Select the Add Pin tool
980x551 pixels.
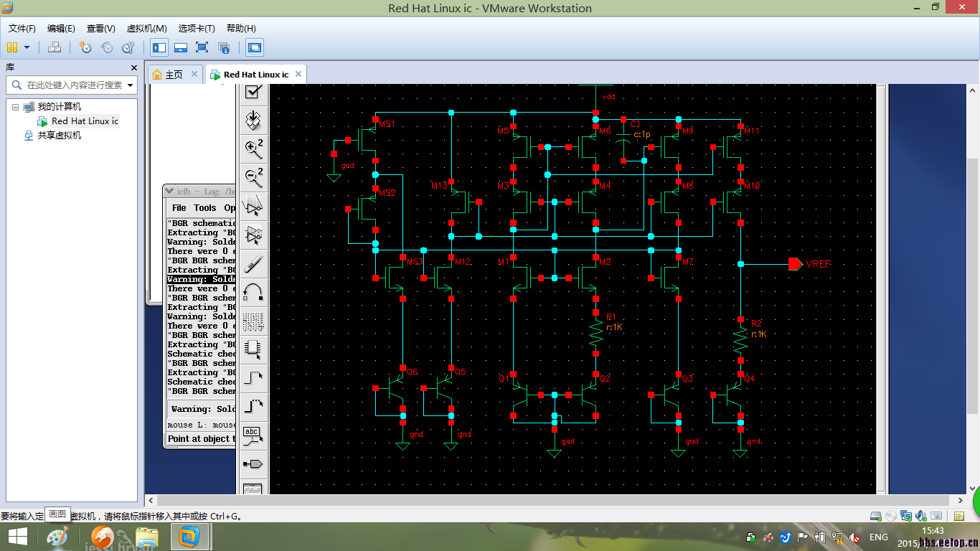click(x=253, y=464)
